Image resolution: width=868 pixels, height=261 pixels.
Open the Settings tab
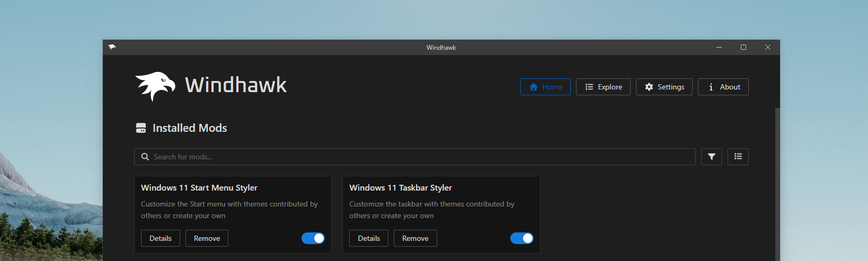[x=664, y=87]
